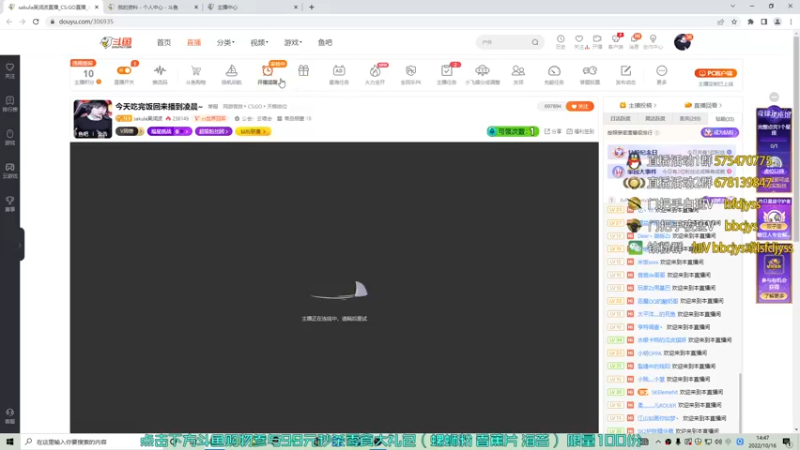Screen dimensions: 800x450
Task: Open the 福利签到 check-in link
Action: [x=581, y=131]
